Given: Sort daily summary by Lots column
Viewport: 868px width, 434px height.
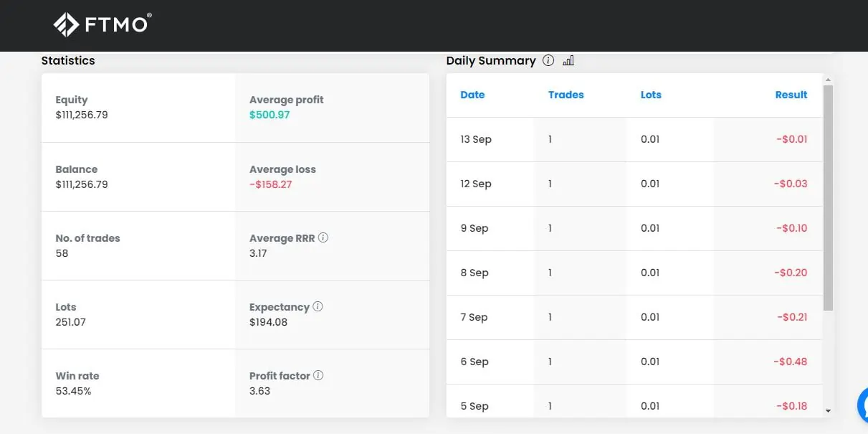Looking at the screenshot, I should point(651,95).
